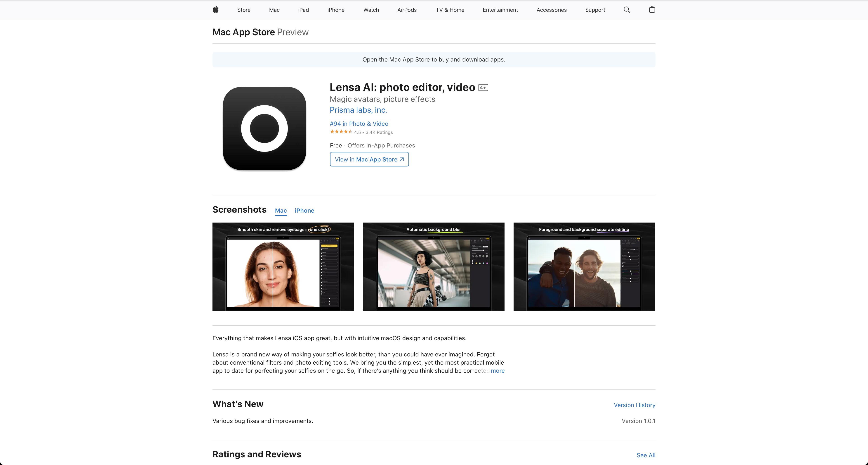Click View in Mac App Store button
Image resolution: width=868 pixels, height=465 pixels.
[369, 159]
